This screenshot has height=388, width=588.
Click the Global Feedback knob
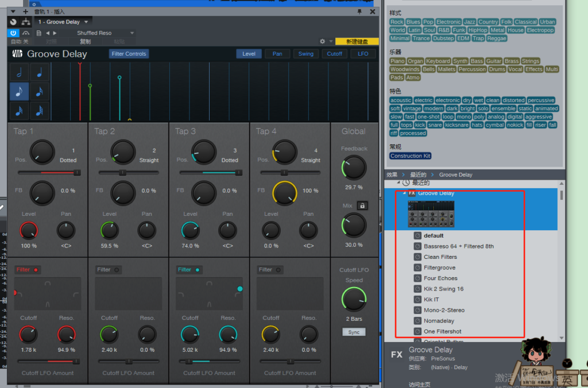(x=354, y=168)
